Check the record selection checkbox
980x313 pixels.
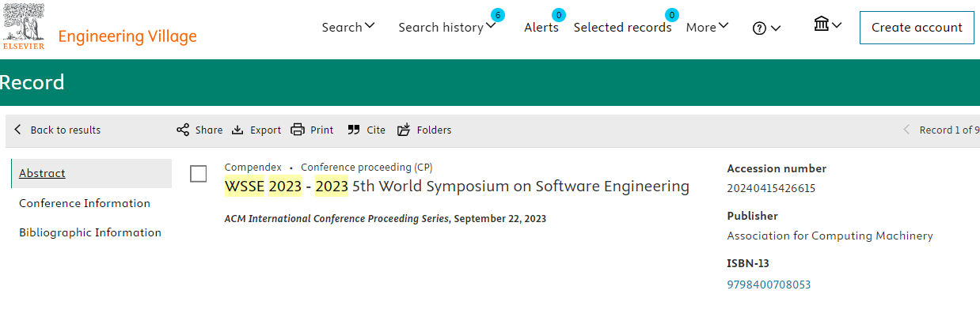pos(199,174)
